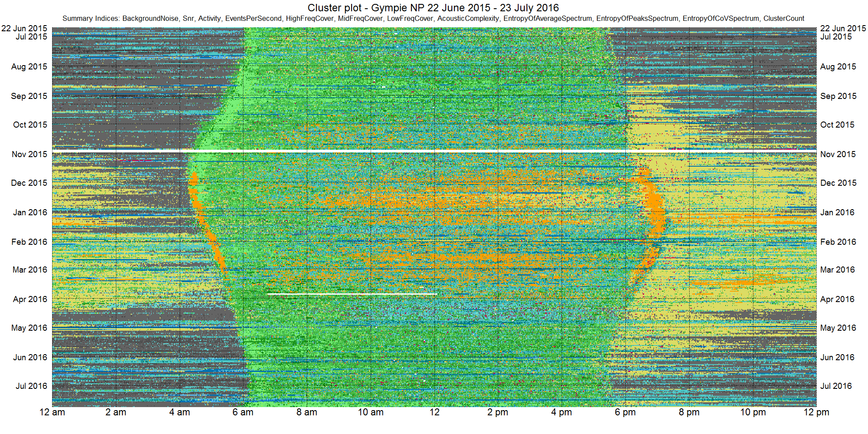Select the 'Activity' index name

pos(209,19)
